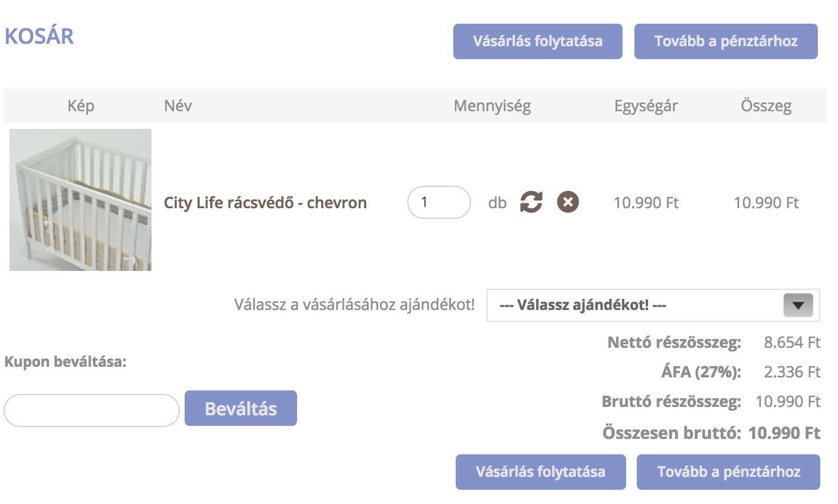Click the 'Név' column header

point(178,106)
